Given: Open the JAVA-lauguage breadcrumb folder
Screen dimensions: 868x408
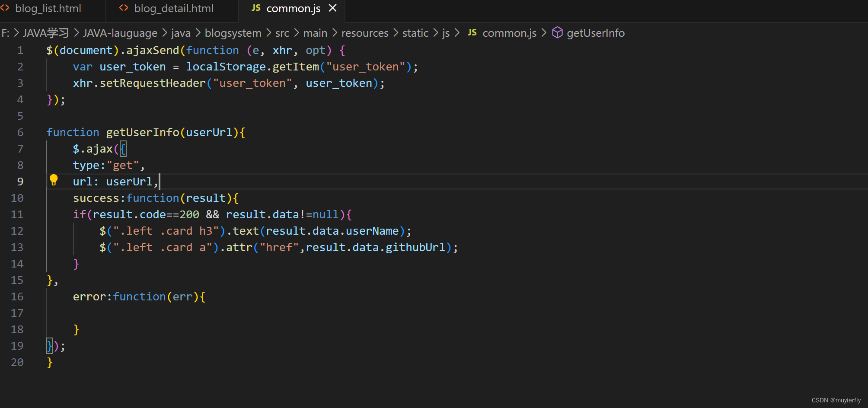Looking at the screenshot, I should [120, 33].
